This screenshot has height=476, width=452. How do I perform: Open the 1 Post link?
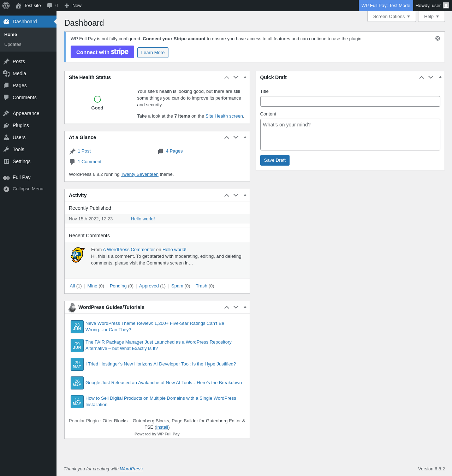point(84,151)
